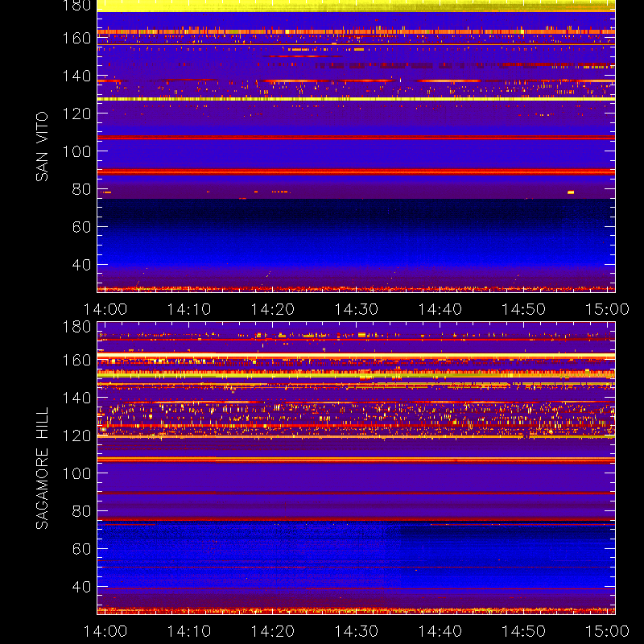Click the 14:10 time label under San Vito plot
Screen dimensions: 644x644
pos(189,309)
